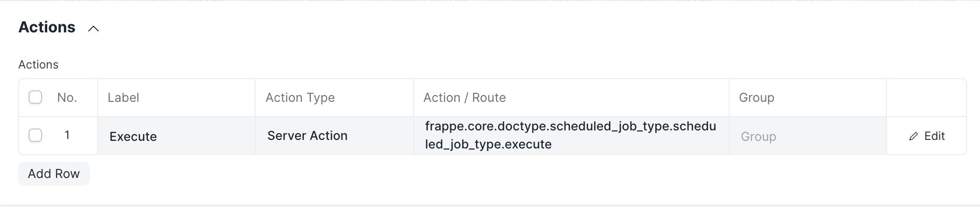Tick the select-all checkbox in table header
Screen dimensions: 980x207
[x=35, y=98]
